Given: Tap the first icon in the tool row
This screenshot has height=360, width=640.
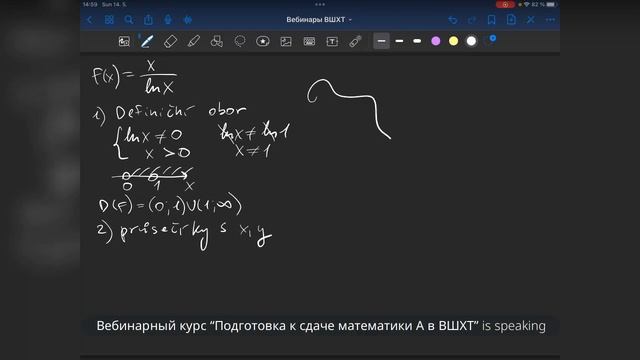Looking at the screenshot, I should click(x=124, y=41).
